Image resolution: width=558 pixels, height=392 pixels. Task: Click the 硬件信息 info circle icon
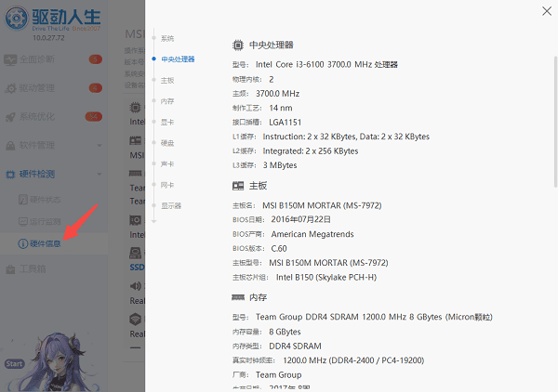pos(22,243)
